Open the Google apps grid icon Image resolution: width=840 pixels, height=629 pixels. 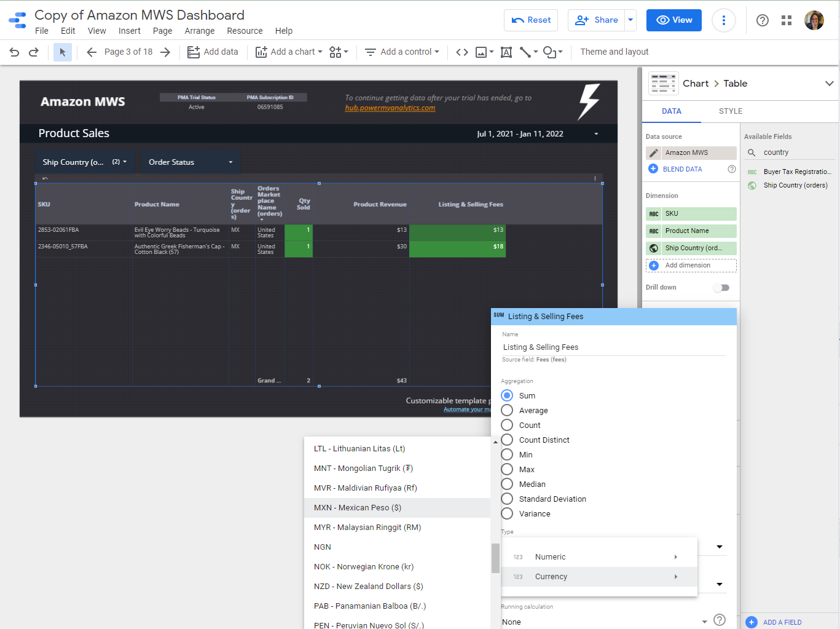click(x=787, y=20)
